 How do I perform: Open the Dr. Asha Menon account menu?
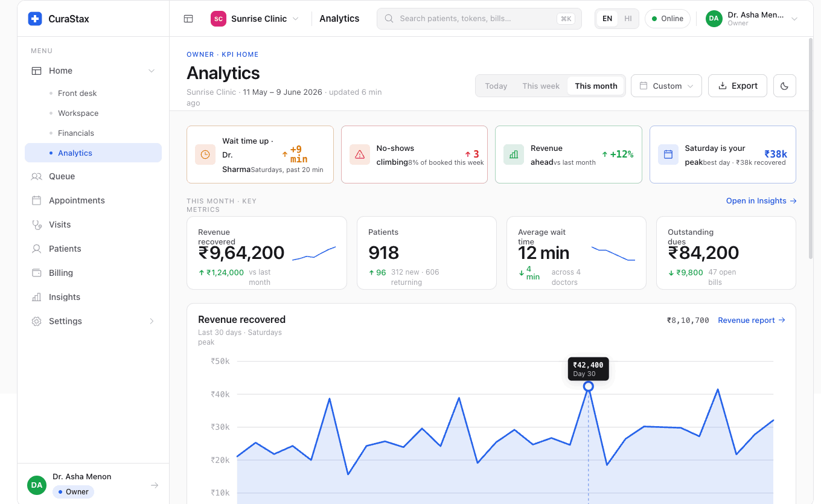click(x=752, y=19)
